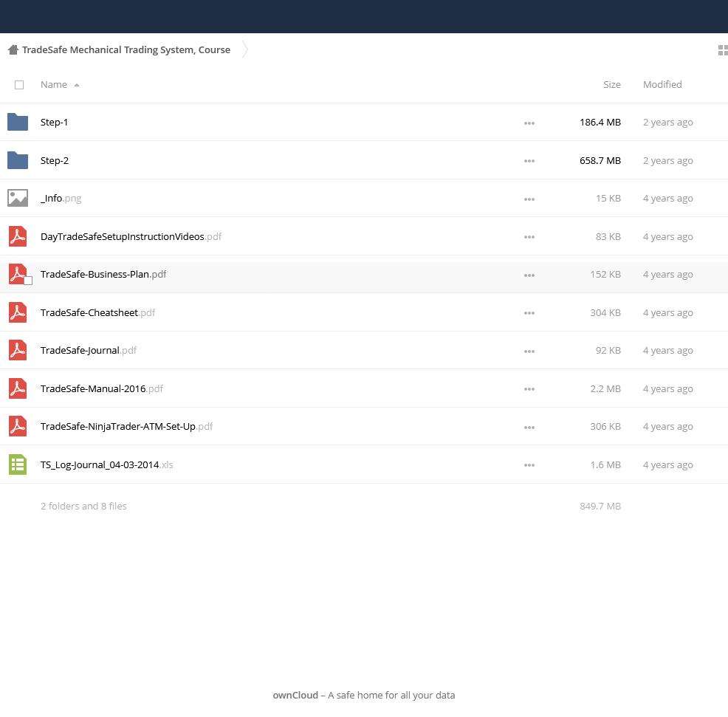Viewport: 728px width, 717px height.
Task: Open TradeSafe-Cheatsheet.pdf
Action: click(97, 312)
